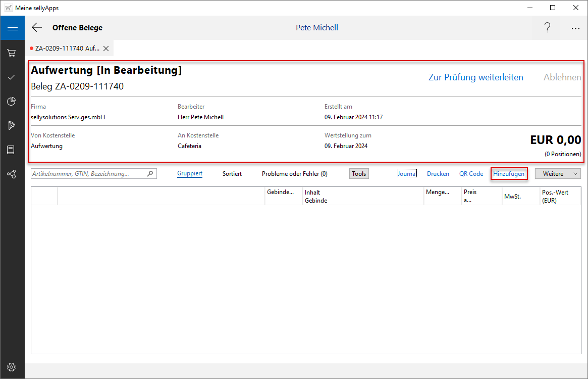
Task: Close the ZA-0209-111740 document tab
Action: (x=106, y=49)
